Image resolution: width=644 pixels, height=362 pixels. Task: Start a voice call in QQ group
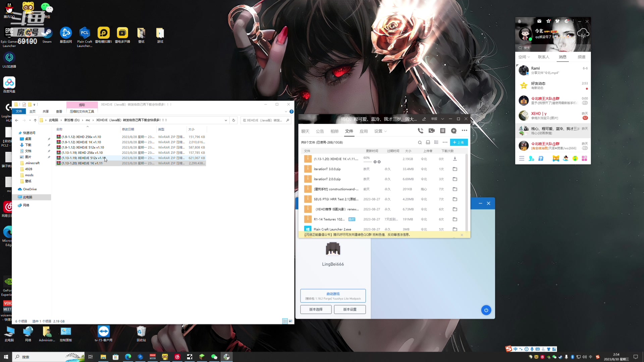point(420,131)
